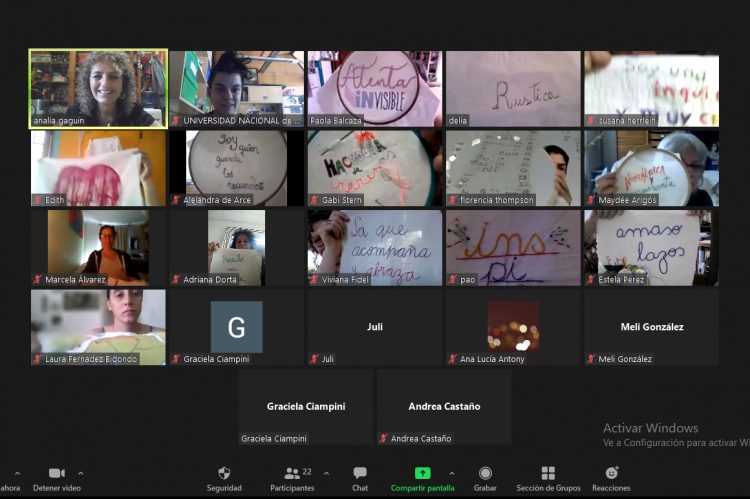Expand the Compartir pantalla options arrow

[x=451, y=473]
